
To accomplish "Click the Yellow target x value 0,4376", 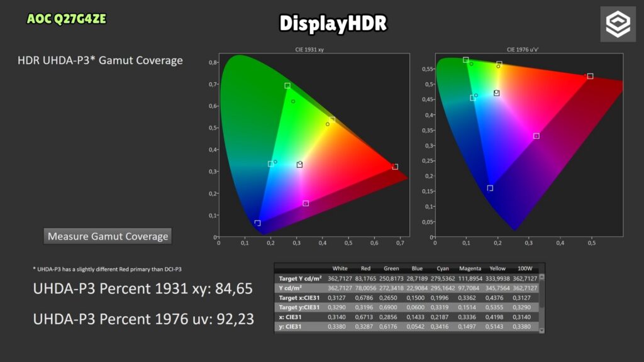I will (x=494, y=297).
